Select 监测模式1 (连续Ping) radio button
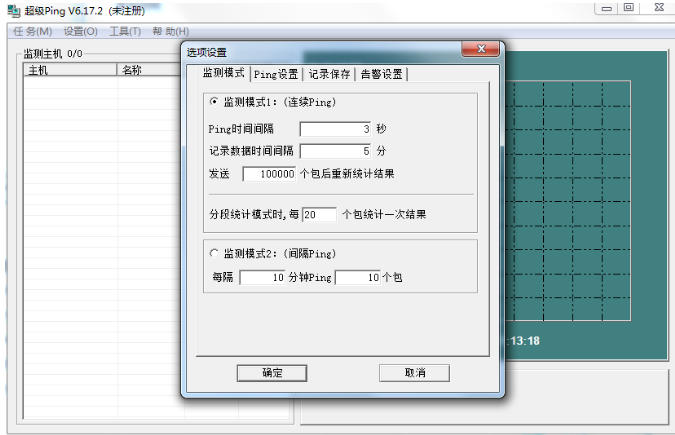 [214, 102]
